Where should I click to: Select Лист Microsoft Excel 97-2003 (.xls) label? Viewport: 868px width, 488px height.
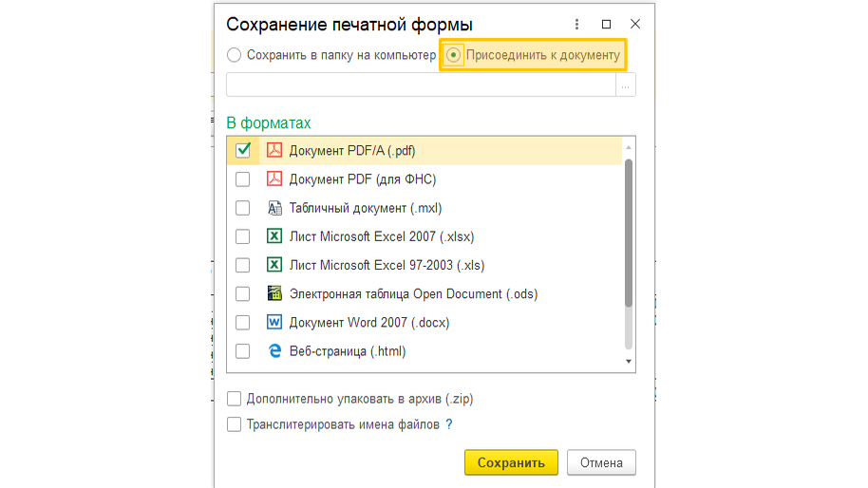pyautogui.click(x=387, y=266)
